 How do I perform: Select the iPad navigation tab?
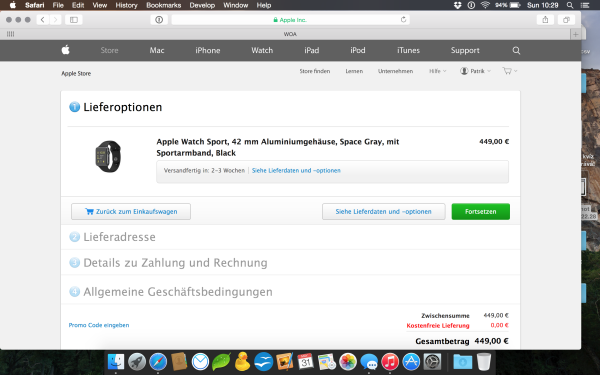[311, 51]
